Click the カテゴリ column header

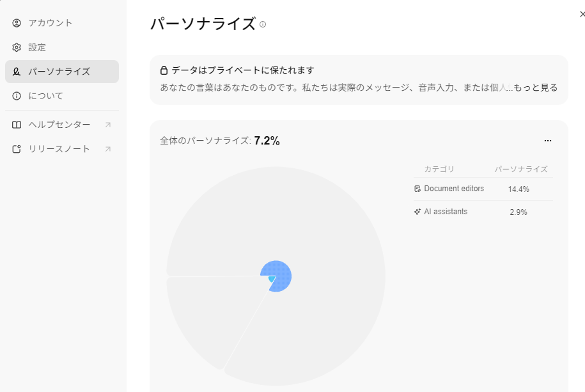click(x=439, y=169)
